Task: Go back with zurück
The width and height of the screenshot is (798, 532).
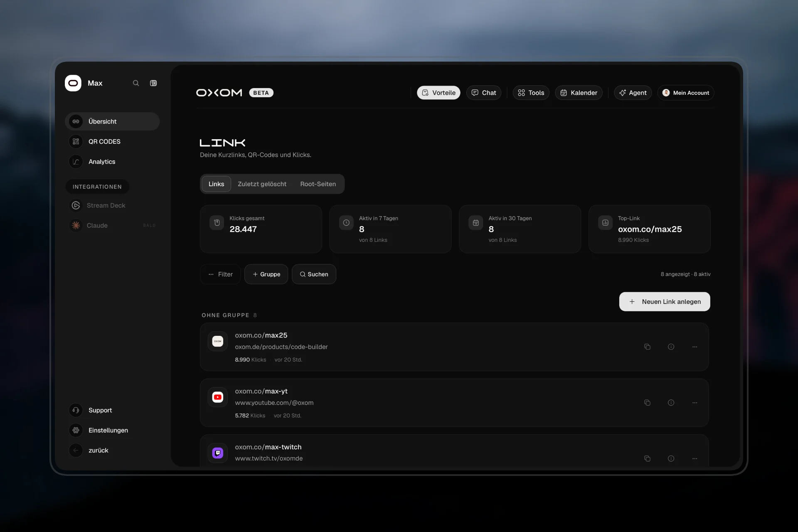Action: tap(112, 451)
